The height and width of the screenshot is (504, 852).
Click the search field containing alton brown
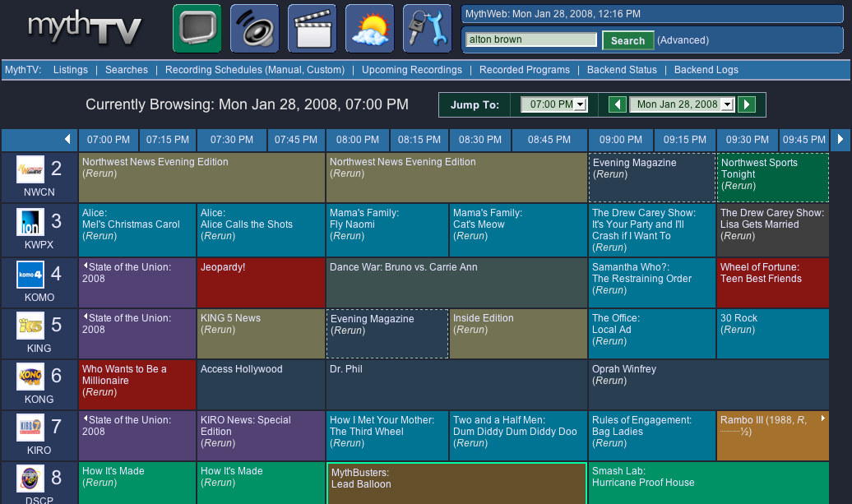point(530,39)
